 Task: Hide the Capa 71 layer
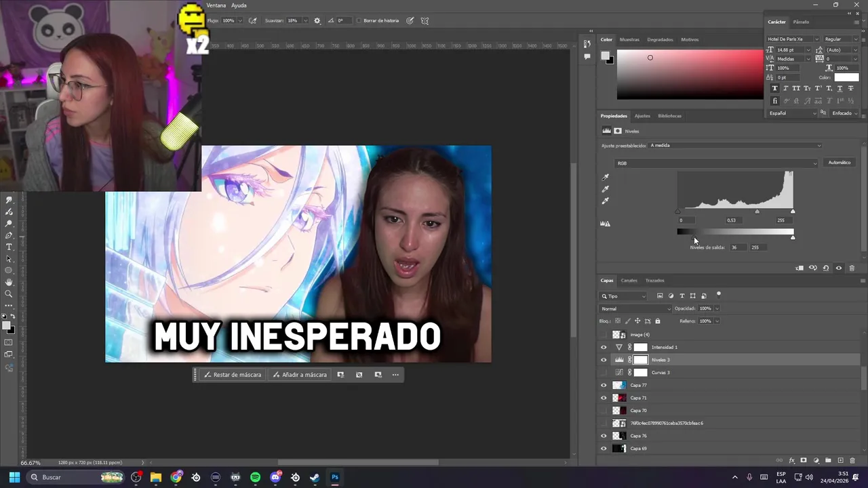[x=604, y=398]
